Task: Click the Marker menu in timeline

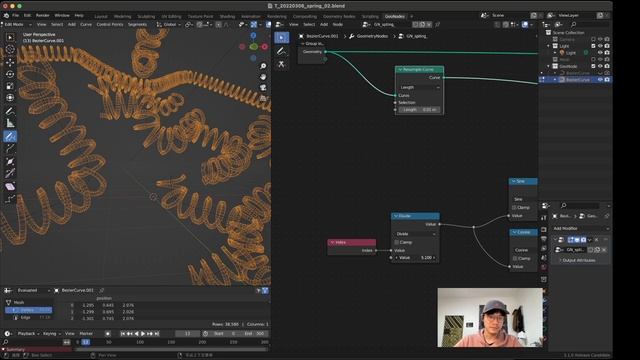Action: click(86, 333)
